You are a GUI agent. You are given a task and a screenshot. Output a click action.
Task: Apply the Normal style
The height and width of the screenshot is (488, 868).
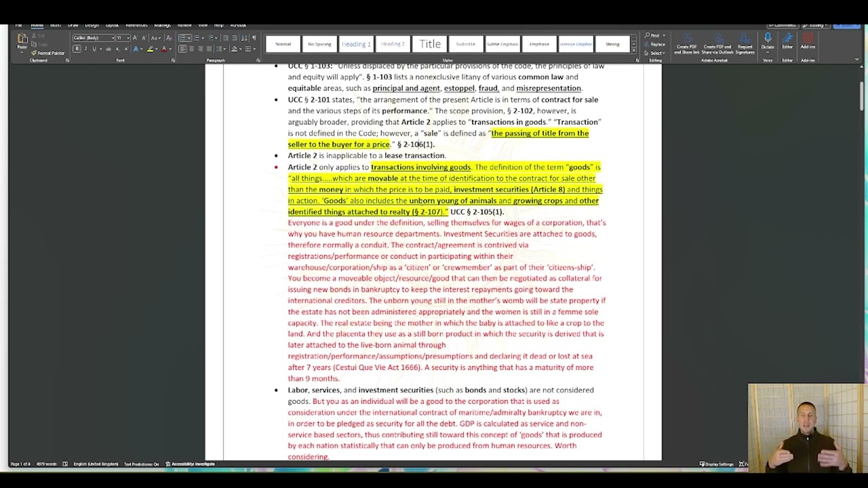pyautogui.click(x=283, y=44)
